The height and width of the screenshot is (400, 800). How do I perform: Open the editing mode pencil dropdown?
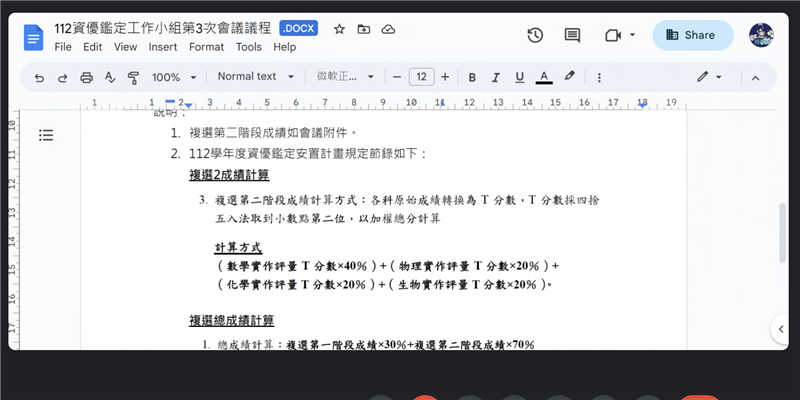[x=709, y=77]
